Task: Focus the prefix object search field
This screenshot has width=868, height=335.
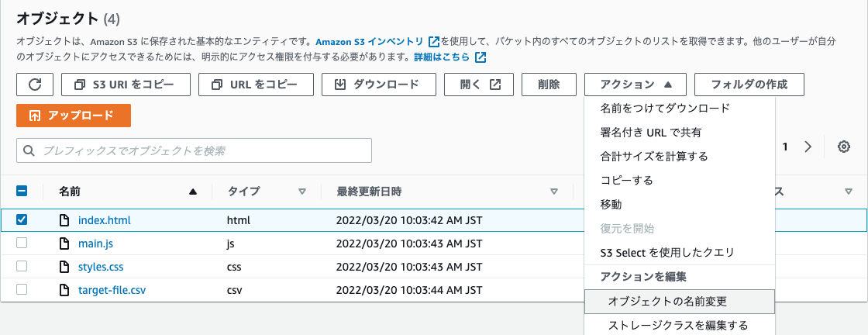Action: 194,150
